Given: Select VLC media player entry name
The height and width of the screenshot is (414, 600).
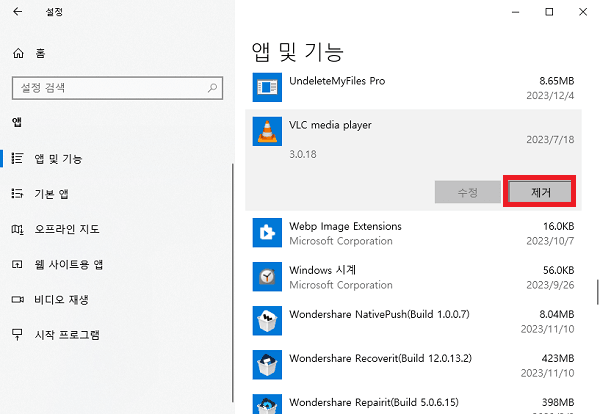Looking at the screenshot, I should (330, 125).
